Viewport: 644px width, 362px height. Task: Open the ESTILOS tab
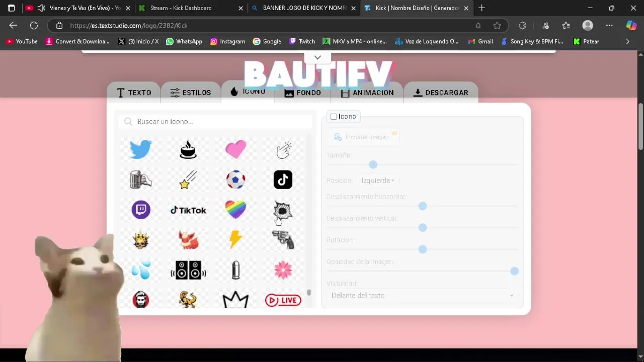(190, 93)
